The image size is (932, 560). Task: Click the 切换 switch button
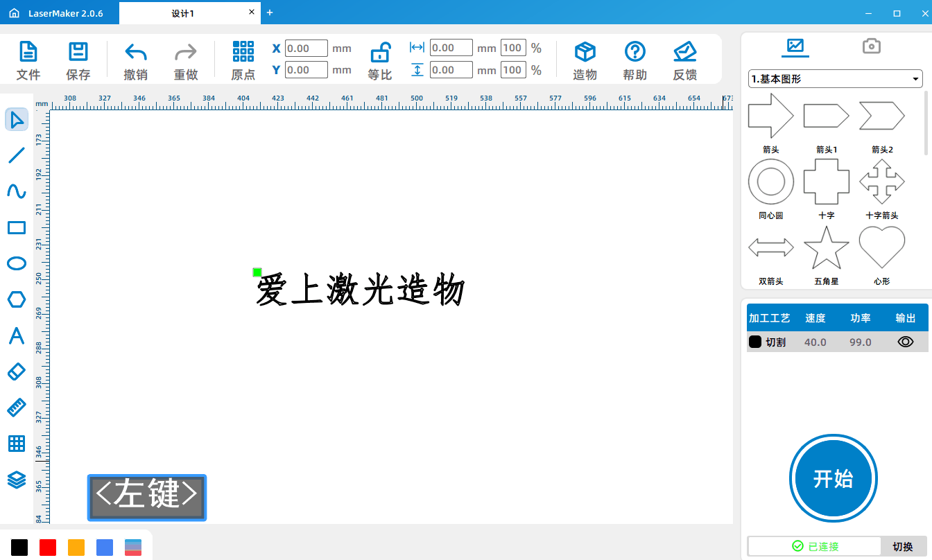tap(903, 546)
